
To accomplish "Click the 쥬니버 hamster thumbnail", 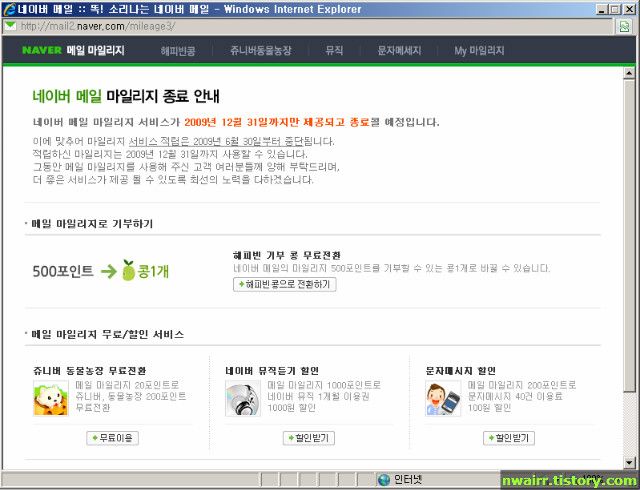I will 51,398.
